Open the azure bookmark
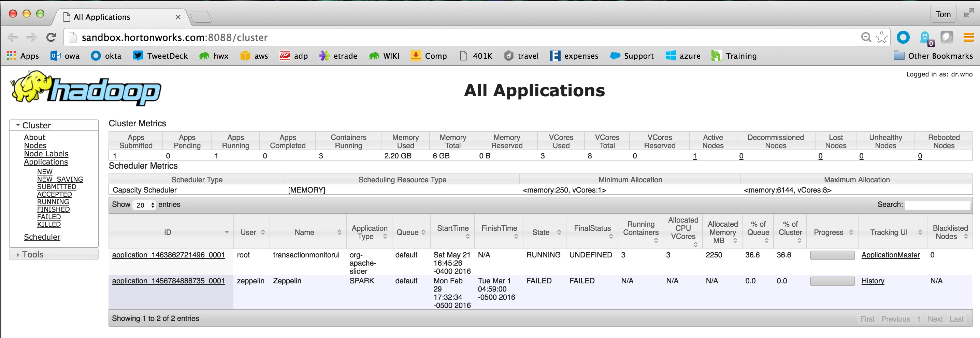980x338 pixels. (x=683, y=56)
